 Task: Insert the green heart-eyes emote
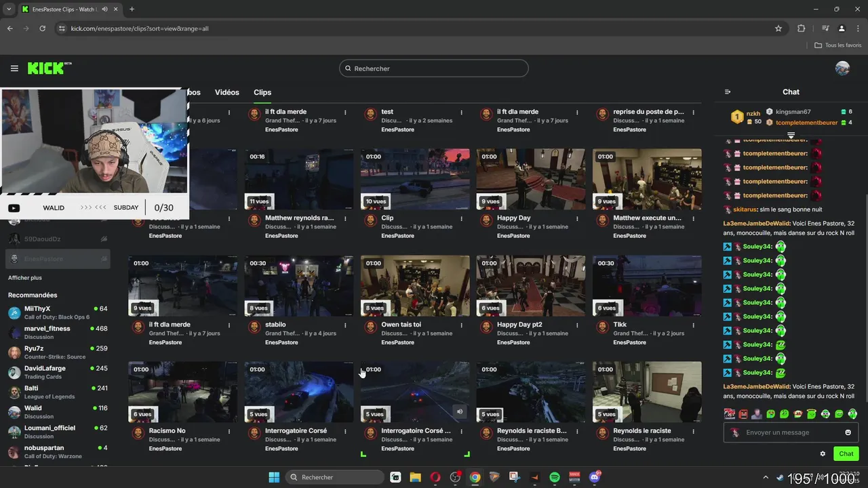pyautogui.click(x=770, y=413)
